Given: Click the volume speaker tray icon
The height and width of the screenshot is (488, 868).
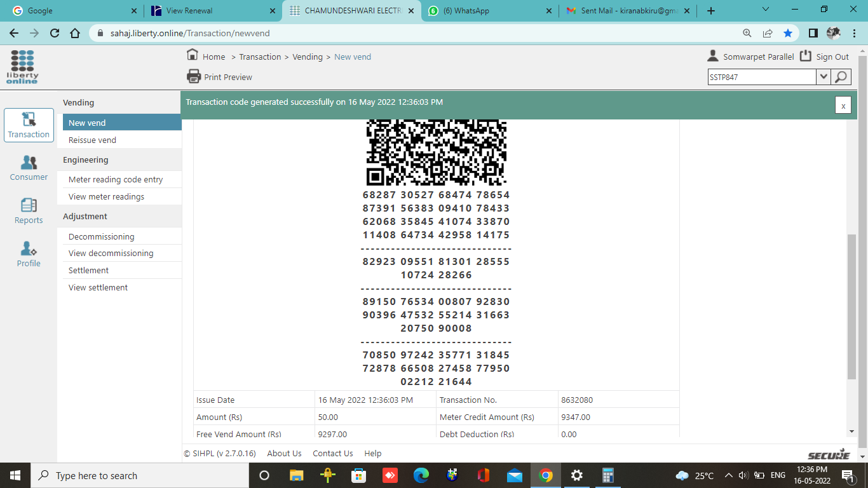Looking at the screenshot, I should point(743,475).
